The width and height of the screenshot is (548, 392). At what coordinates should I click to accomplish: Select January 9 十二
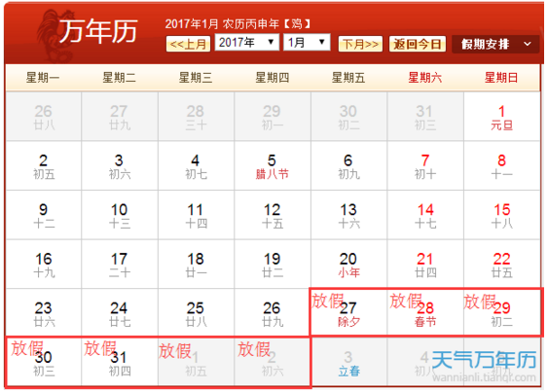[44, 215]
